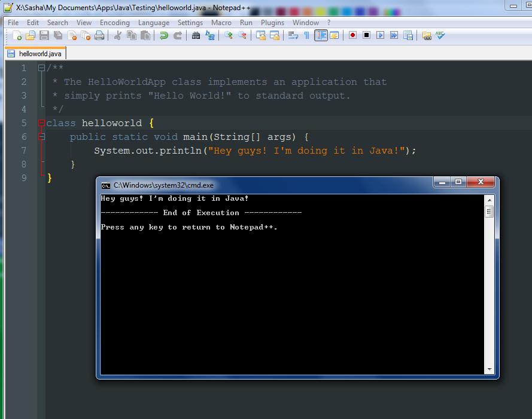Click the Close All toolbar icon
The height and width of the screenshot is (419, 532).
(x=86, y=35)
